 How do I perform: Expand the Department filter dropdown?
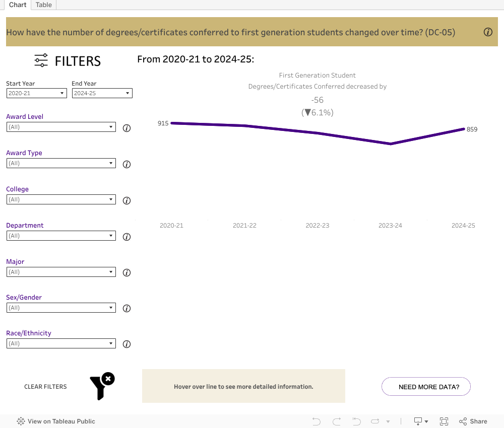(61, 236)
